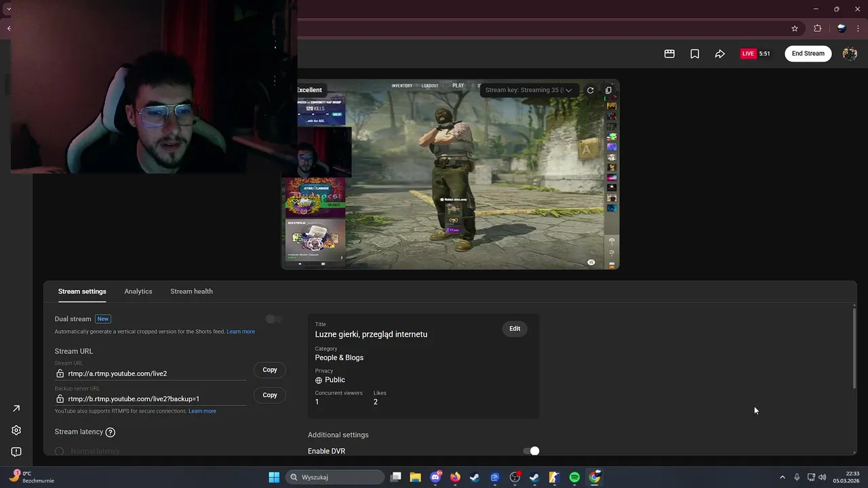Click the settings panel vertical scrollbar

[x=854, y=348]
